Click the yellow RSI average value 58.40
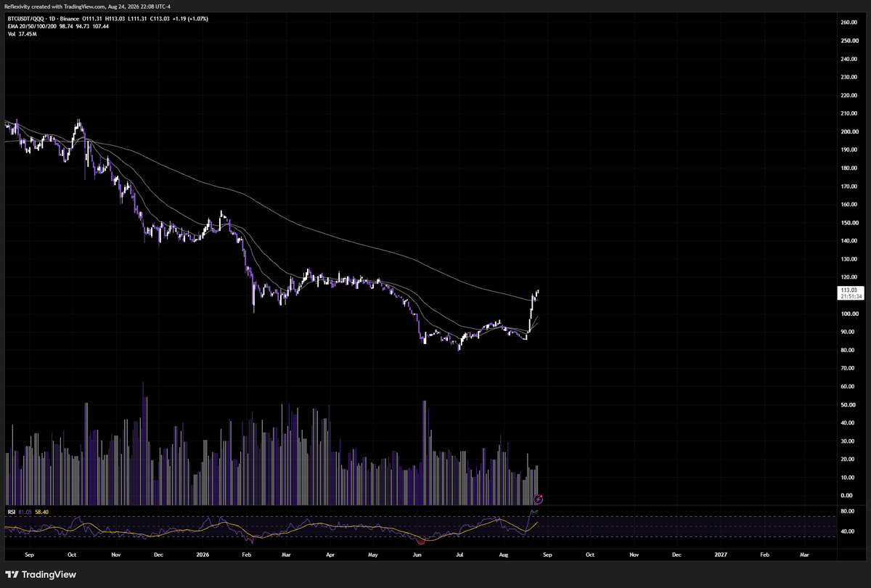Image resolution: width=871 pixels, height=588 pixels. tap(41, 512)
